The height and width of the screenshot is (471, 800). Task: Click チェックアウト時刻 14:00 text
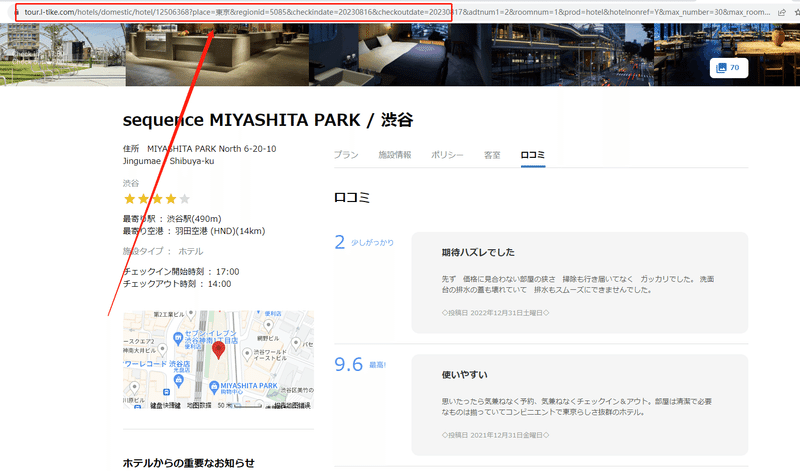pyautogui.click(x=177, y=284)
